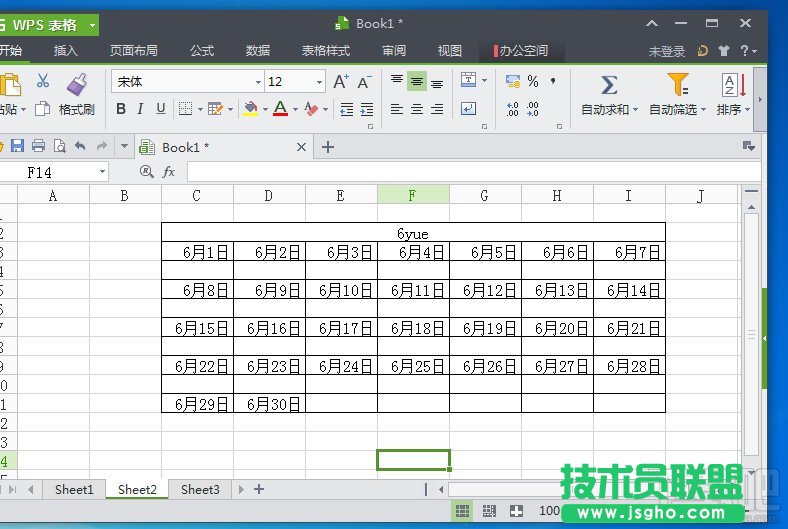The image size is (788, 529).
Task: Click the Save icon in quick access toolbar
Action: [17, 147]
